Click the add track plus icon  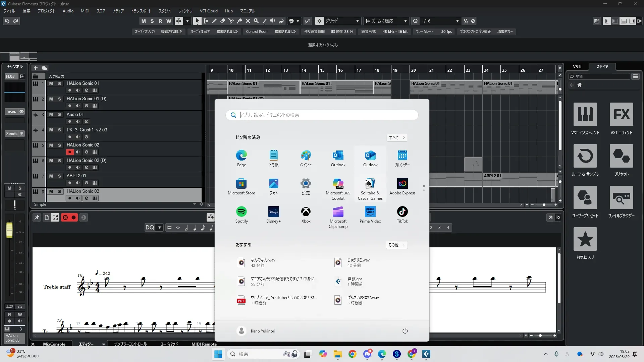click(36, 68)
